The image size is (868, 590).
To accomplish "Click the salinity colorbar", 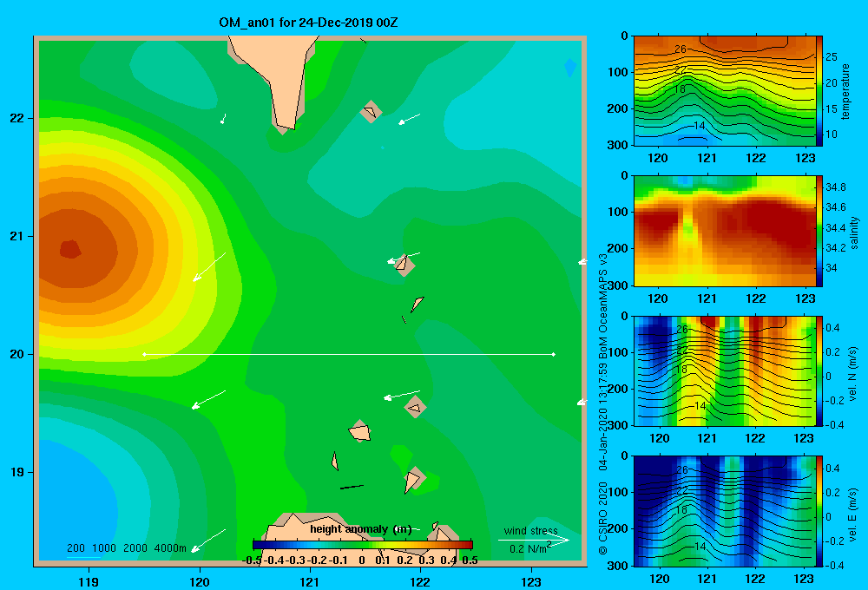I will (x=819, y=231).
